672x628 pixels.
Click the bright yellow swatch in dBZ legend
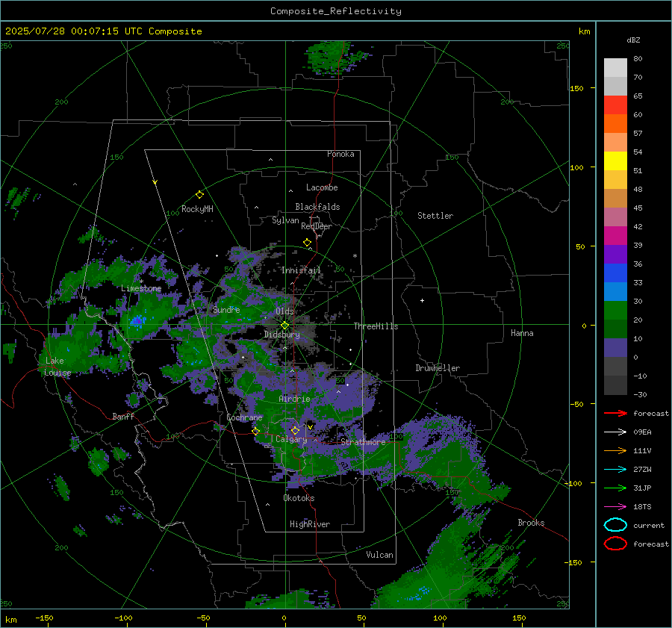click(615, 161)
